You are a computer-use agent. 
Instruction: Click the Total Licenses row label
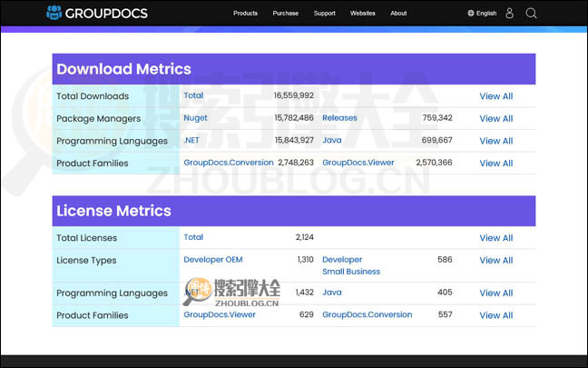[86, 238]
